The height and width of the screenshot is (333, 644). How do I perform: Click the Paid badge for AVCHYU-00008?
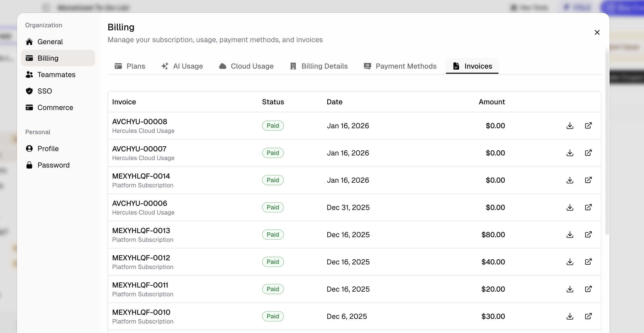click(273, 126)
